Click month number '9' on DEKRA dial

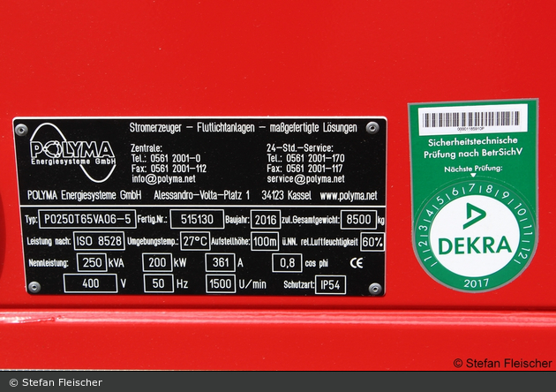[506, 195]
